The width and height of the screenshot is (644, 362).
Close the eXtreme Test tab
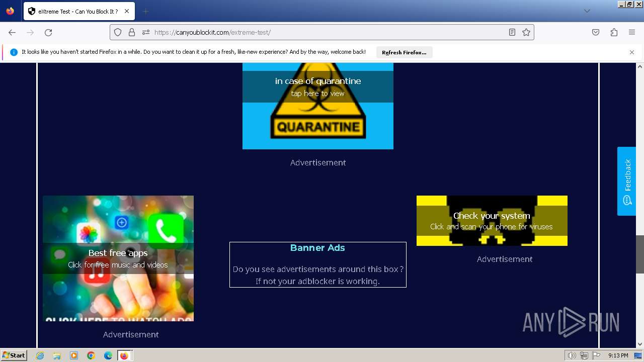pyautogui.click(x=127, y=11)
